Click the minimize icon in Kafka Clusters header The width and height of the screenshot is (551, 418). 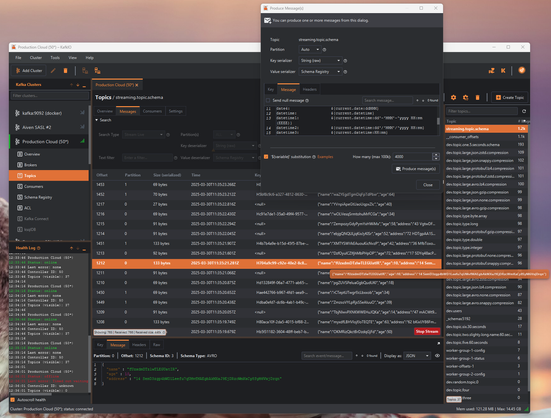tap(84, 85)
